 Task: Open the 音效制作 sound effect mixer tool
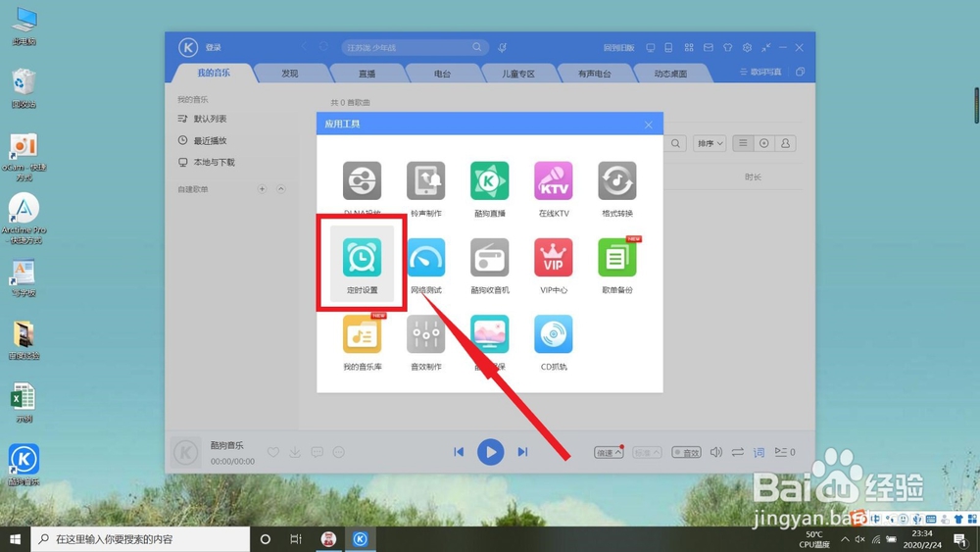pyautogui.click(x=425, y=342)
